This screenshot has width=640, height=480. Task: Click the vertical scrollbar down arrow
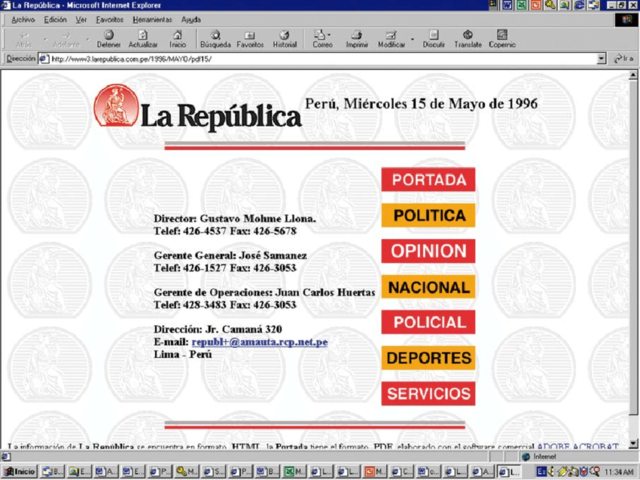(633, 444)
